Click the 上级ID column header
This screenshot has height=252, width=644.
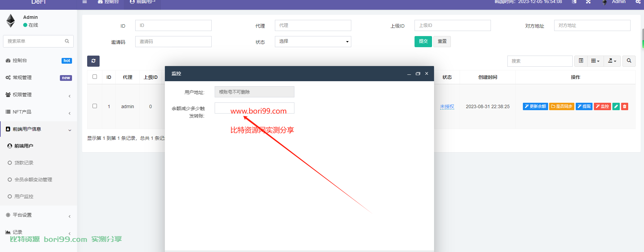pos(150,77)
